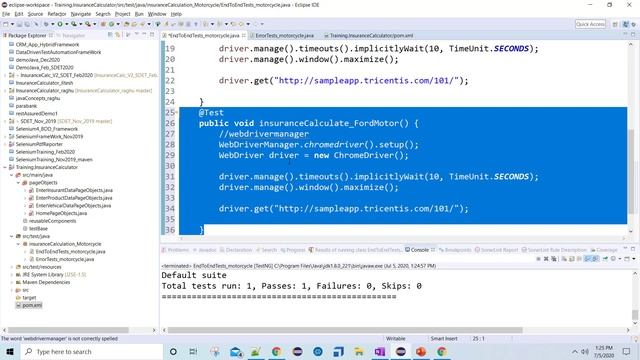
Task: Open the Project menu
Action: pyautogui.click(x=122, y=14)
